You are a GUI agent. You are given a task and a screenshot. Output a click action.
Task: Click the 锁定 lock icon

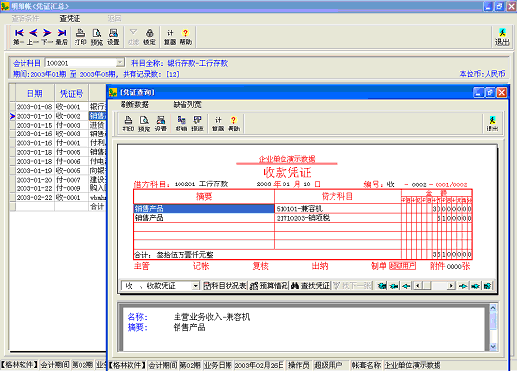(149, 37)
